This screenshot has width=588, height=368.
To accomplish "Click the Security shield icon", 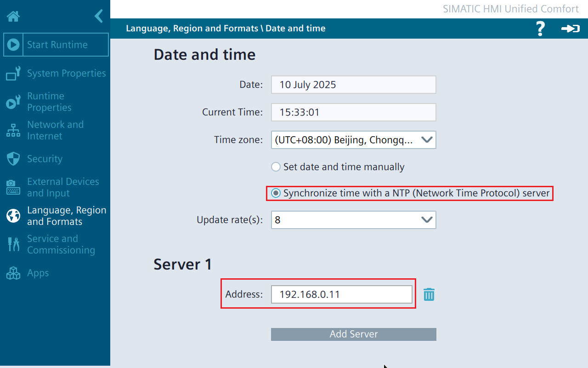I will coord(13,159).
